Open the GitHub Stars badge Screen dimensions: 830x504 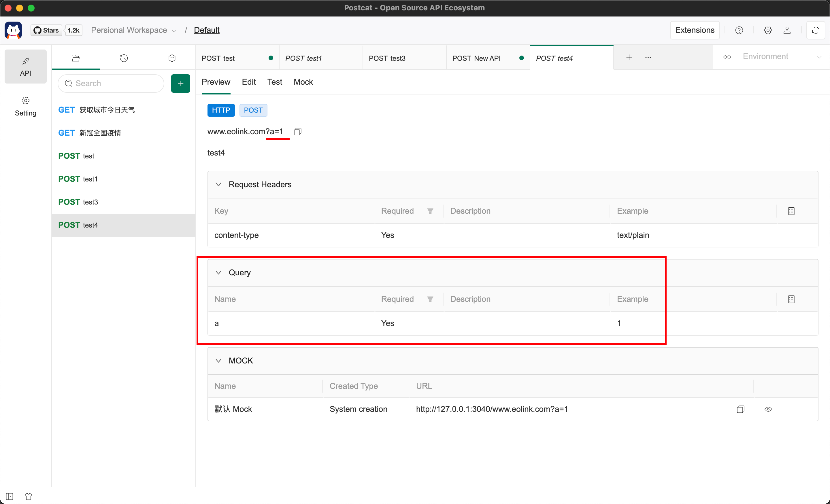[x=46, y=30]
